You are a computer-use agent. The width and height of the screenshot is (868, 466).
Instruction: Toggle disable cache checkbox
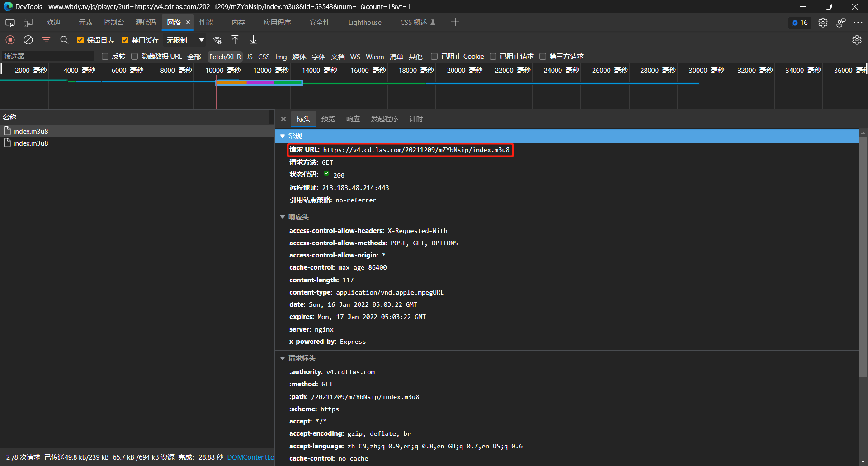click(x=125, y=40)
